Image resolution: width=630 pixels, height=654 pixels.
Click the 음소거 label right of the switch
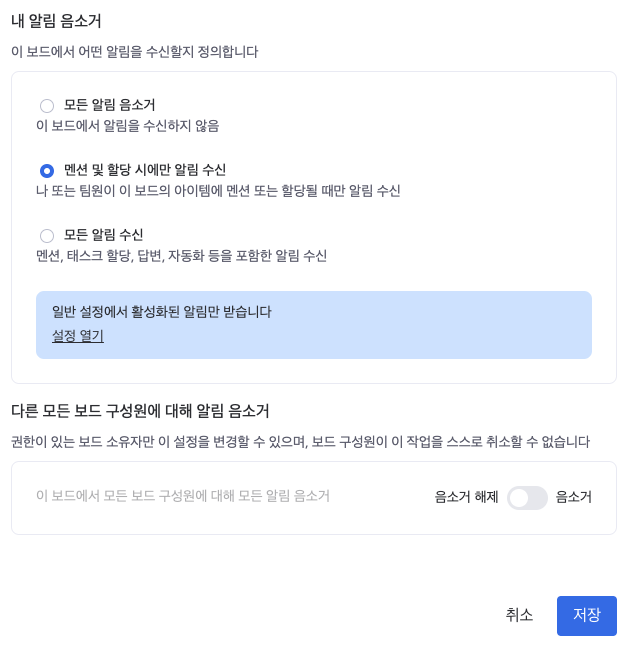coord(574,497)
